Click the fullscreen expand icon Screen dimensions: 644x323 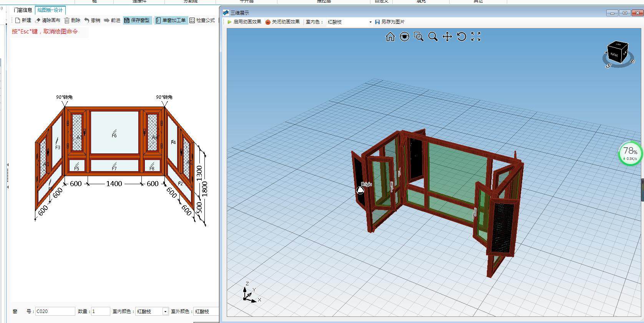click(476, 37)
